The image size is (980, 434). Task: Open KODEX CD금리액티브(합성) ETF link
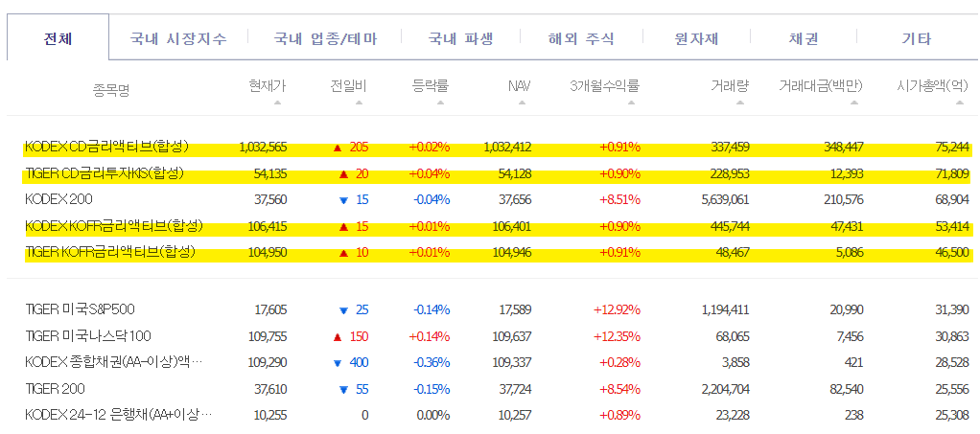[106, 147]
